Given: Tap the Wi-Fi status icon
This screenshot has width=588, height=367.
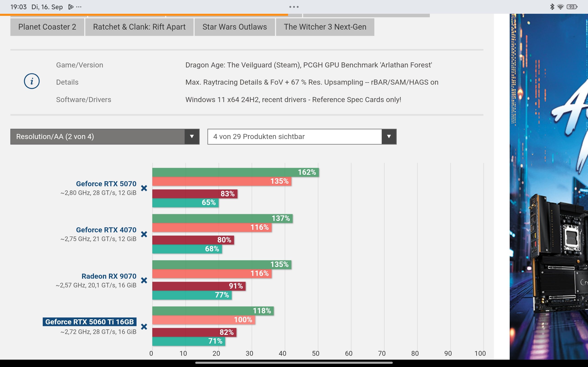Looking at the screenshot, I should pos(560,7).
